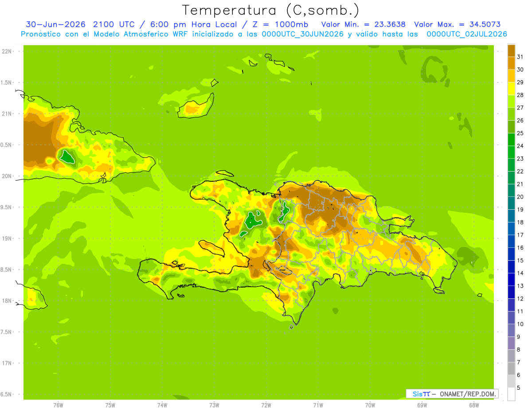
Task: Click the '73W' longitude label
Action: 214,405
